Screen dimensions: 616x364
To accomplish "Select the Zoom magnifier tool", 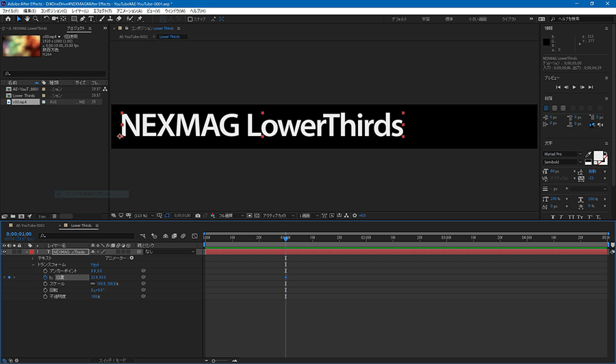I will coord(36,18).
